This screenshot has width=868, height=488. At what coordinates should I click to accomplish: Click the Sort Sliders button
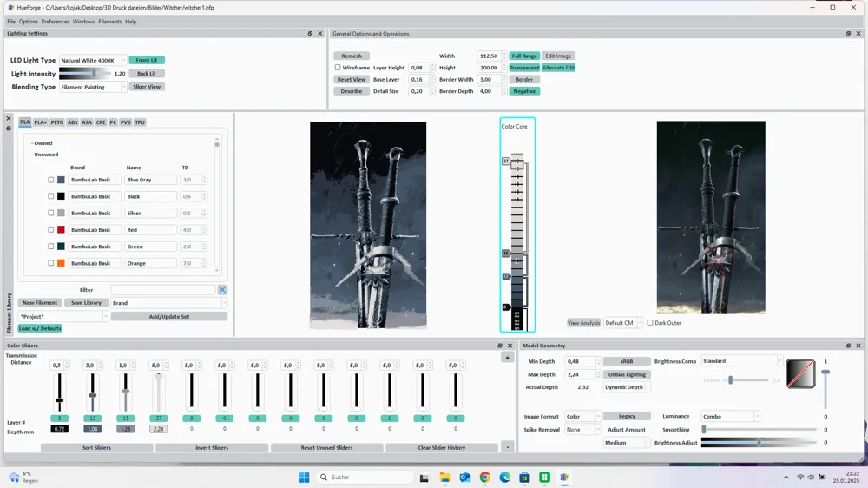click(x=97, y=447)
